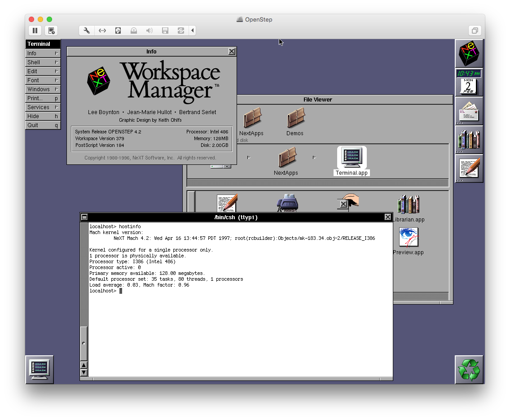Viewport: 510px width, 420px height.
Task: Choose Quit from Terminal menu
Action: [43, 125]
